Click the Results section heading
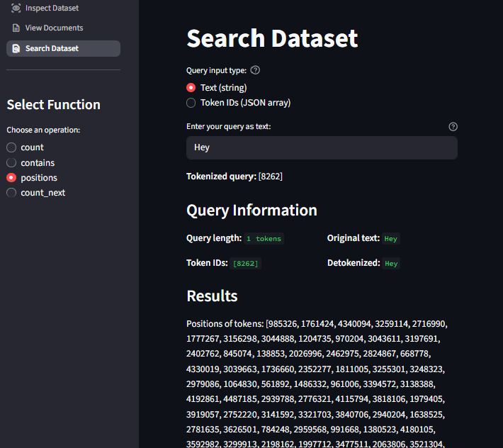 (x=212, y=296)
